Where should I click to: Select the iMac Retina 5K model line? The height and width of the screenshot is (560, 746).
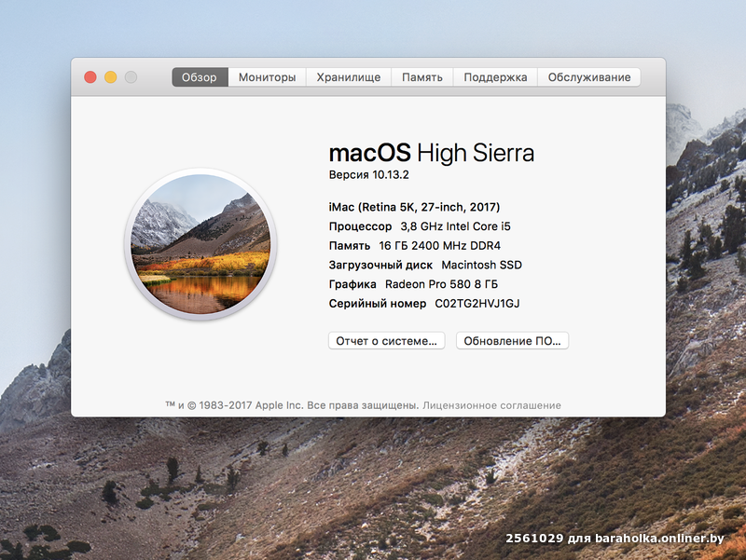click(x=414, y=207)
